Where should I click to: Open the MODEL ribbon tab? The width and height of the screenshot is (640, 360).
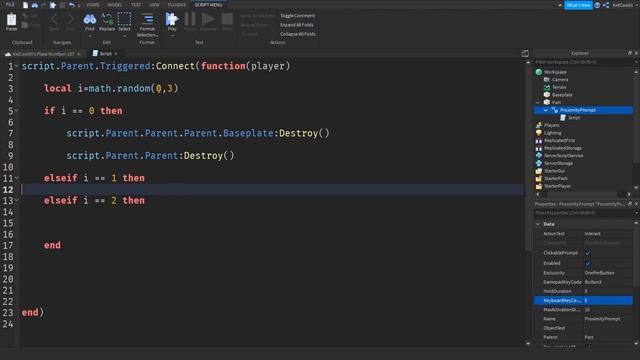click(x=115, y=5)
